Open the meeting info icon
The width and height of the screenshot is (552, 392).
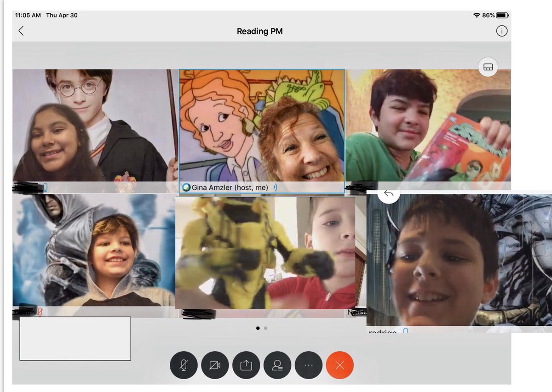(501, 31)
